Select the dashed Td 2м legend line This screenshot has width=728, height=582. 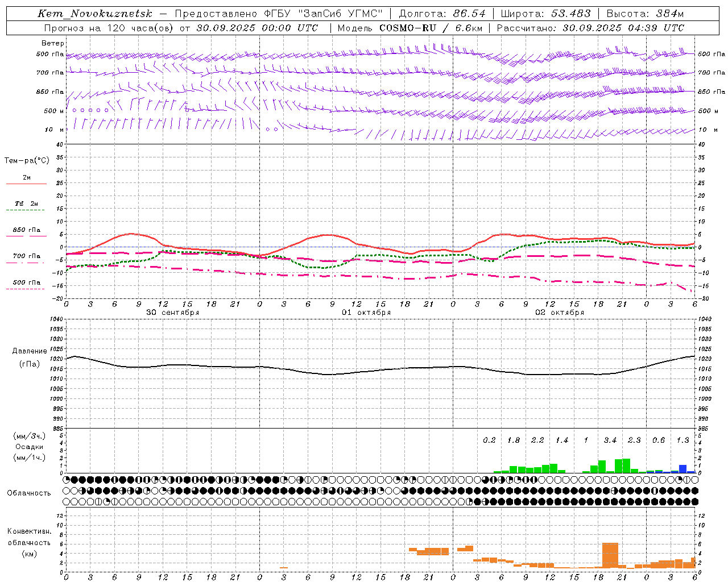(25, 210)
